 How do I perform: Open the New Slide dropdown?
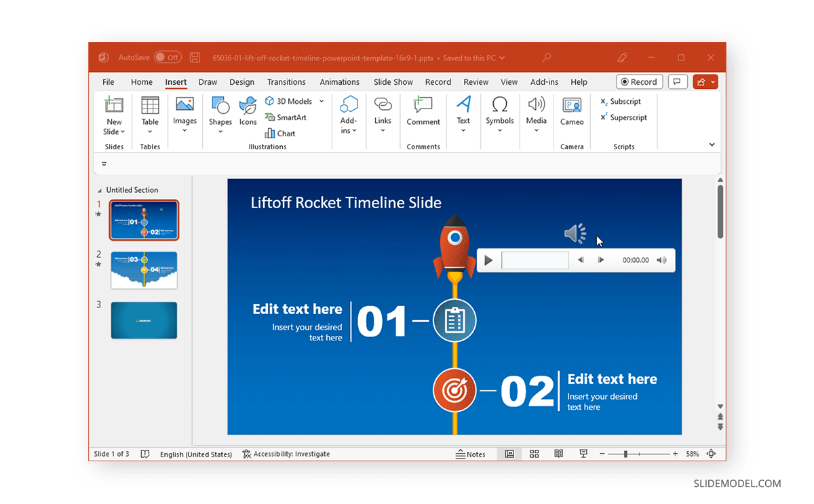pyautogui.click(x=113, y=122)
